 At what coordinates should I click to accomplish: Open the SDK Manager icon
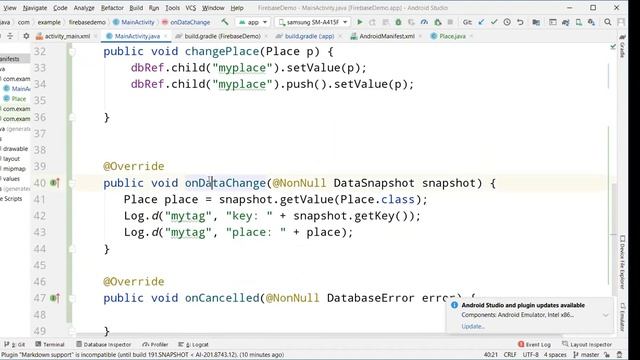coord(591,22)
